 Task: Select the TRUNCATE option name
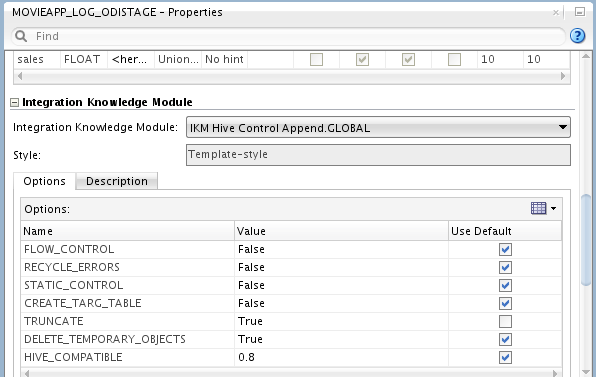coord(54,322)
